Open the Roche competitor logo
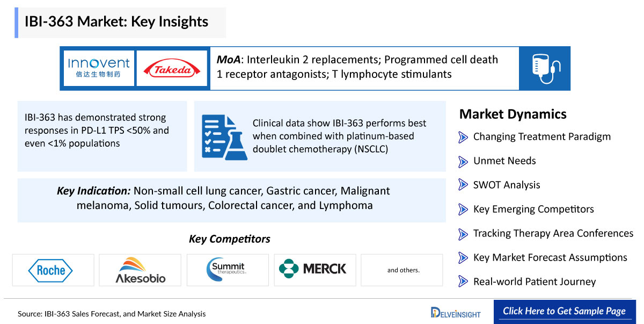Image resolution: width=644 pixels, height=324 pixels. click(53, 270)
